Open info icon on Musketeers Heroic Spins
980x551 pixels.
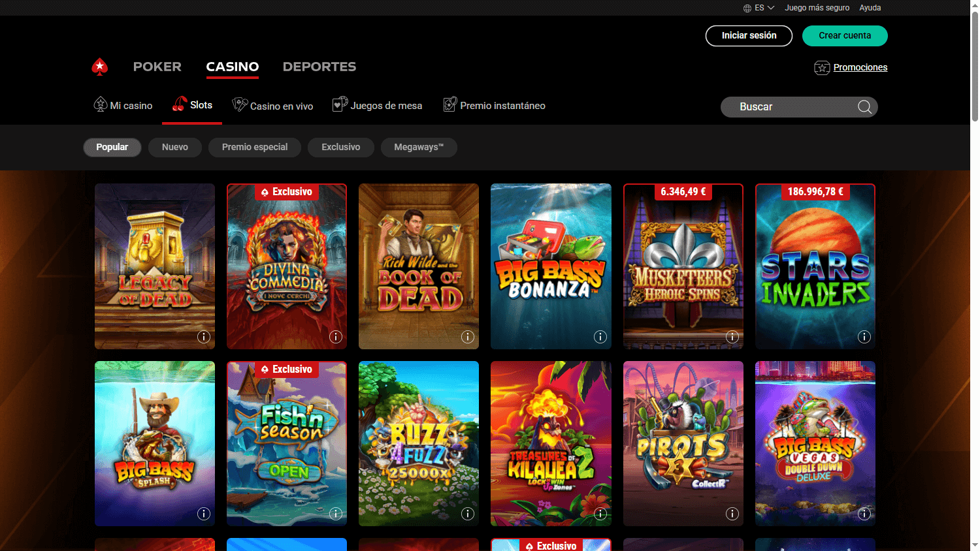[x=732, y=337]
